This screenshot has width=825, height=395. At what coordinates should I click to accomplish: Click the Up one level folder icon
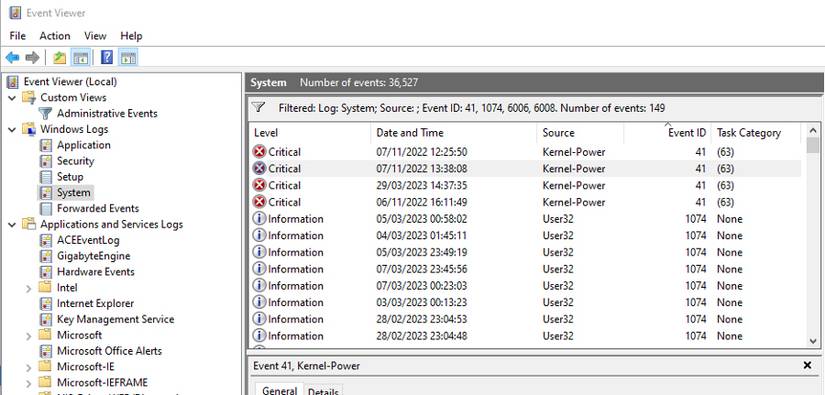coord(59,57)
